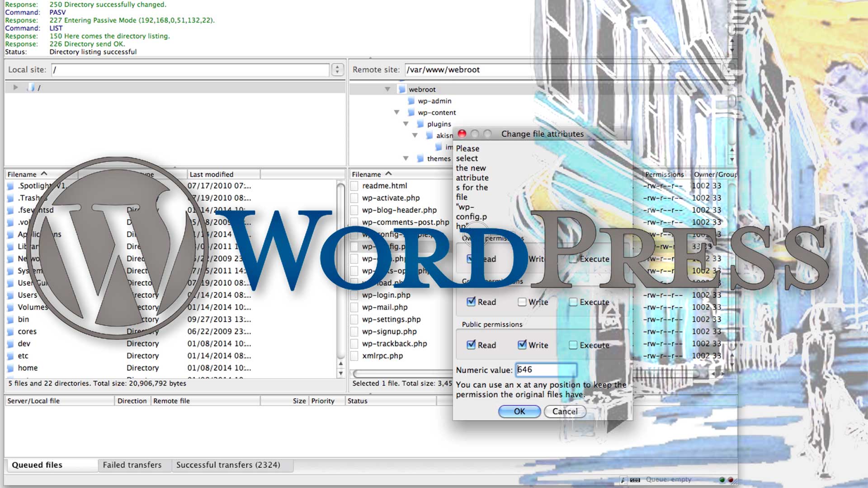Toggle Public Write checkbox in permissions dialog
This screenshot has height=488, width=868.
click(521, 345)
